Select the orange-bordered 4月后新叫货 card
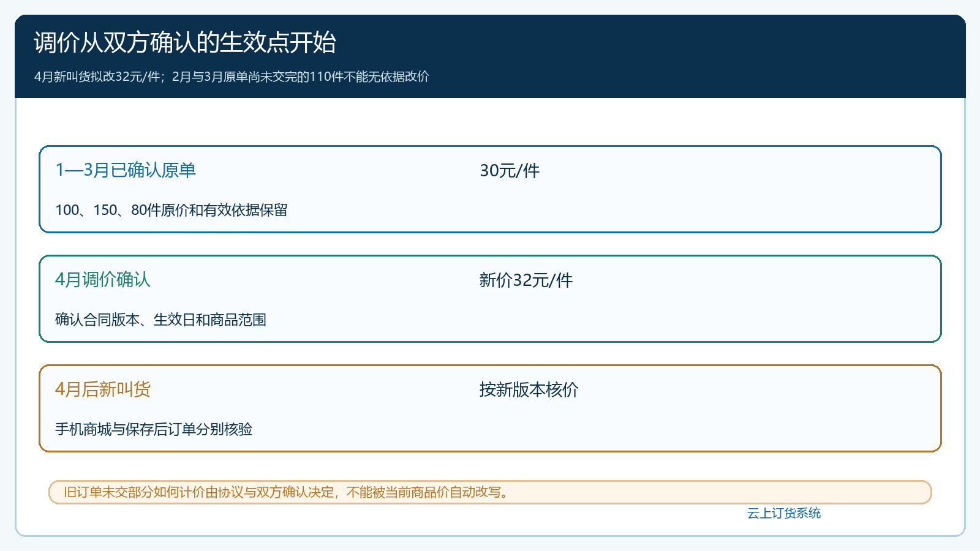 (490, 408)
